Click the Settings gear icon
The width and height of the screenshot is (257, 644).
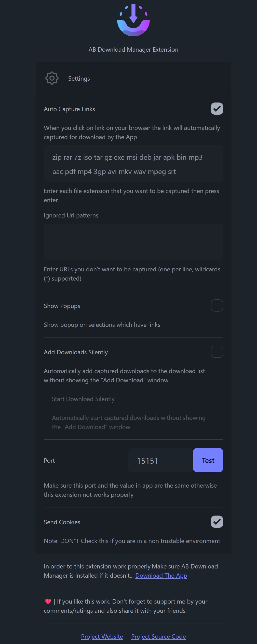click(52, 78)
